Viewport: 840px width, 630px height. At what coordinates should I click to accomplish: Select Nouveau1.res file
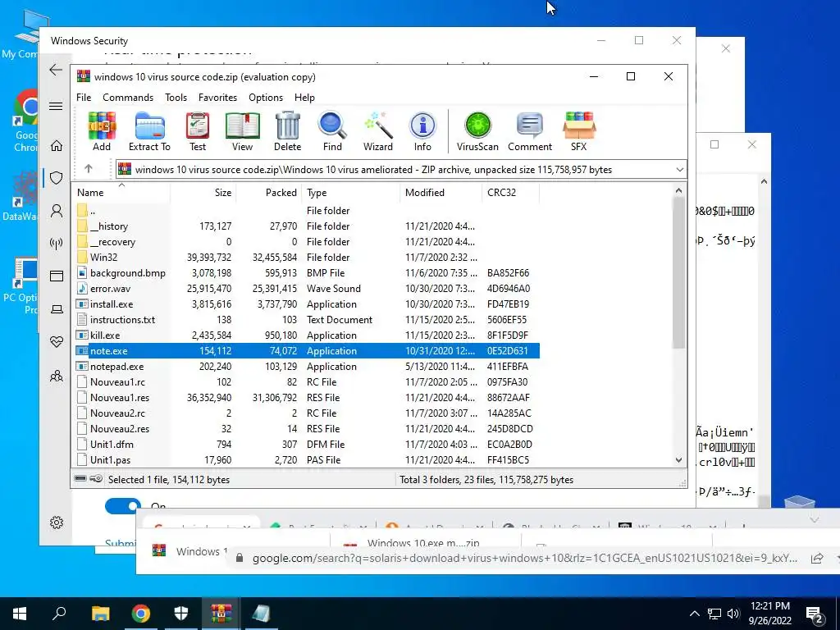(x=305, y=398)
